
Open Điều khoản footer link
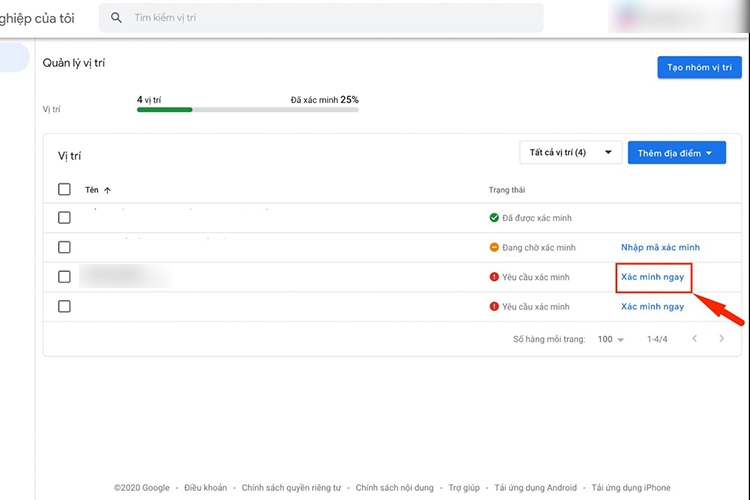click(x=206, y=488)
